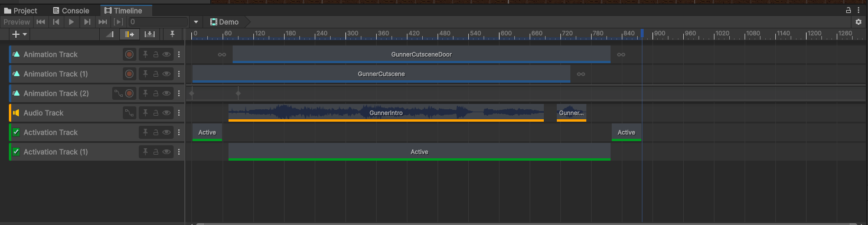Viewport: 868px width, 225px height.
Task: Open the add track plus dropdown
Action: (x=19, y=34)
